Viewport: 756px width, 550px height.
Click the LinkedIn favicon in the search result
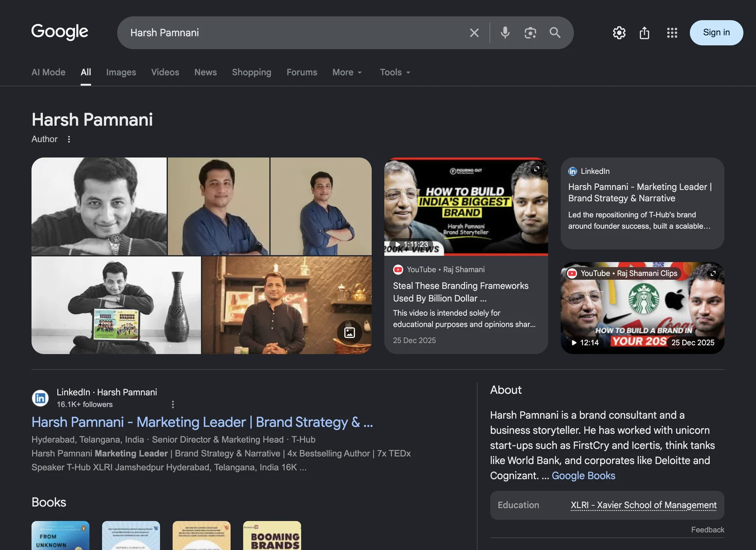tap(40, 398)
